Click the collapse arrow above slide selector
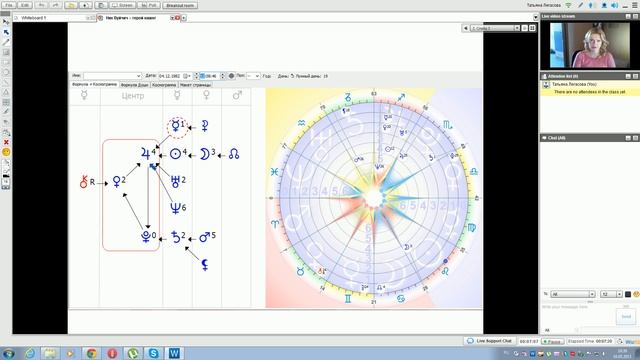This screenshot has height=360, width=640. coord(536,18)
